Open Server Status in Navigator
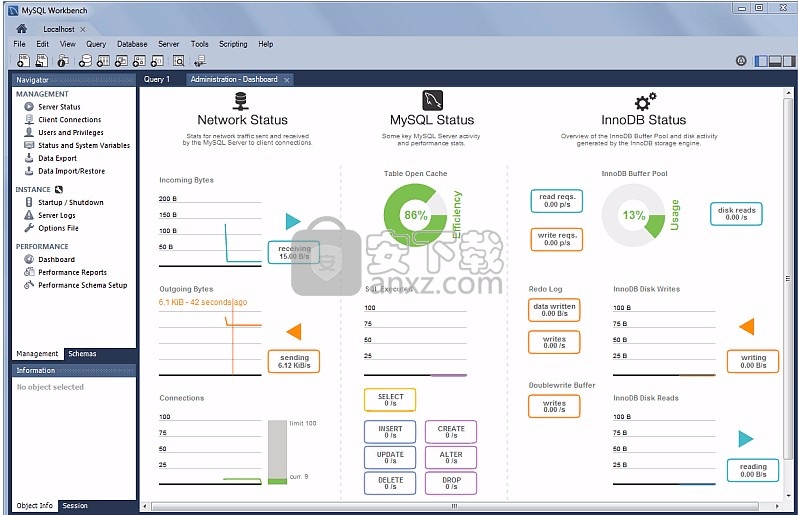Image resolution: width=798 pixels, height=515 pixels. coord(59,107)
